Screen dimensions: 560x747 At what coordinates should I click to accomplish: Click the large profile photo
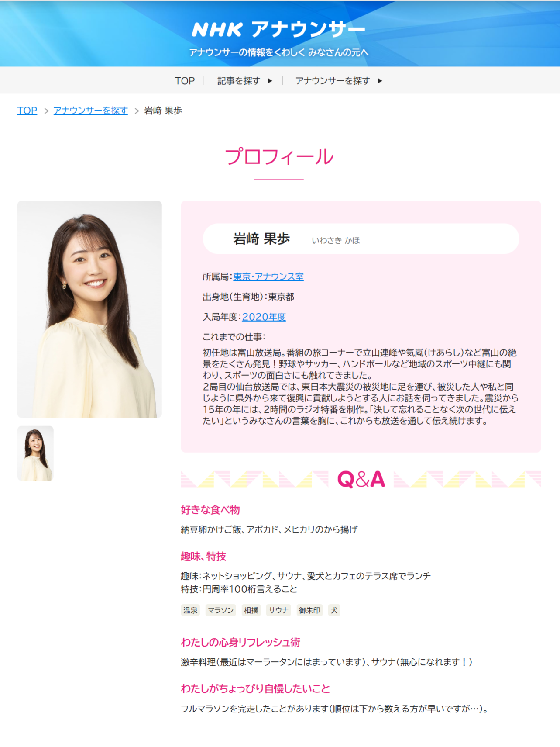[x=89, y=309]
